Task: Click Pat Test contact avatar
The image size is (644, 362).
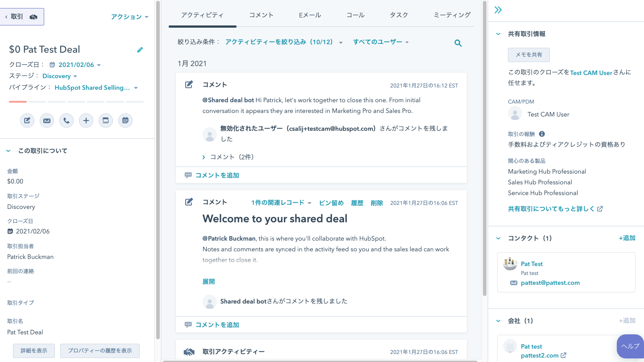Action: click(x=510, y=264)
